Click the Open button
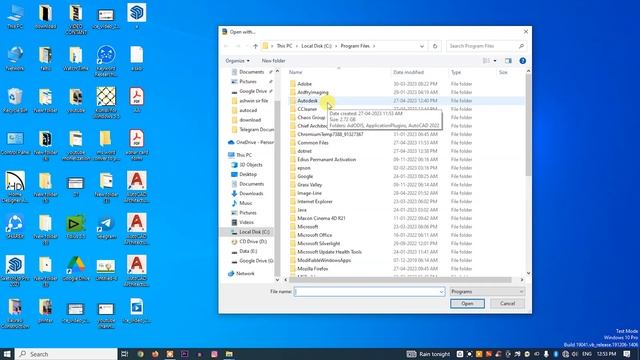This screenshot has width=640, height=360. click(x=467, y=303)
